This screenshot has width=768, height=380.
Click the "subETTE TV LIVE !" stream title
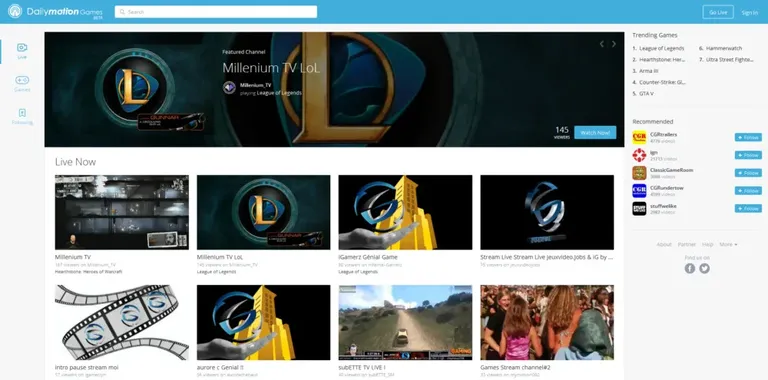pos(362,367)
